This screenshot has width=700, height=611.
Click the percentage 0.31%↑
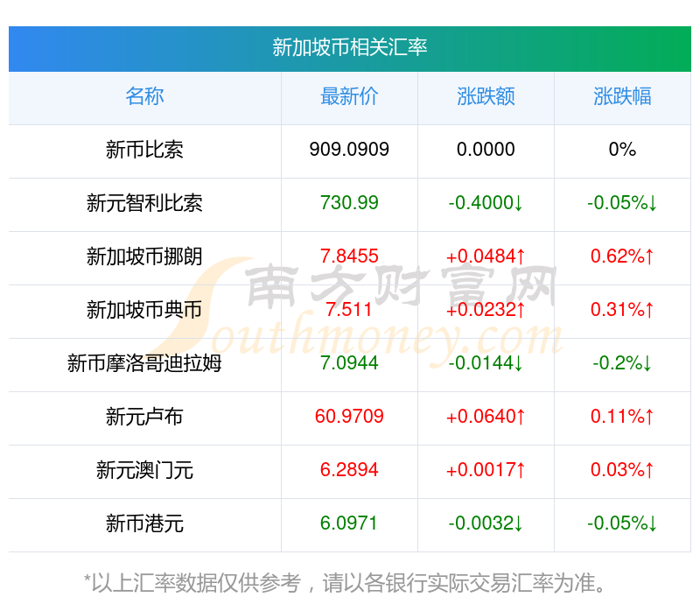[x=622, y=310]
